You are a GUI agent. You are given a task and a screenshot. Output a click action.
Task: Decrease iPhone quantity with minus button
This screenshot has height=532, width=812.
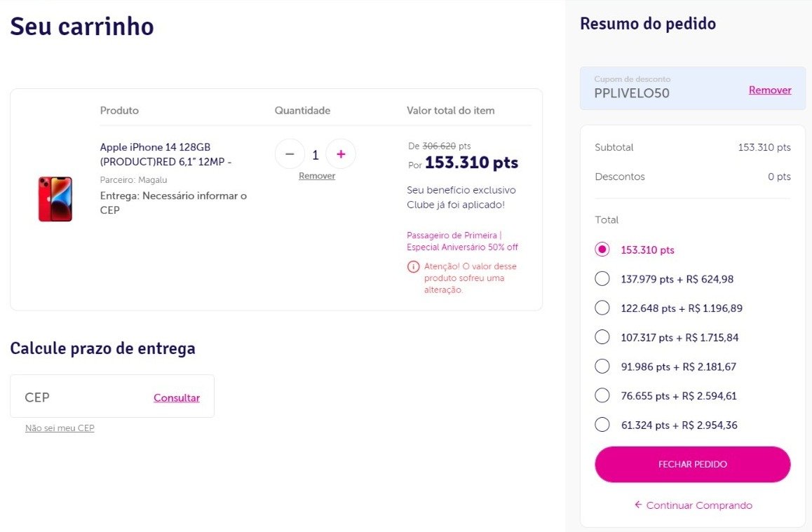coord(290,154)
